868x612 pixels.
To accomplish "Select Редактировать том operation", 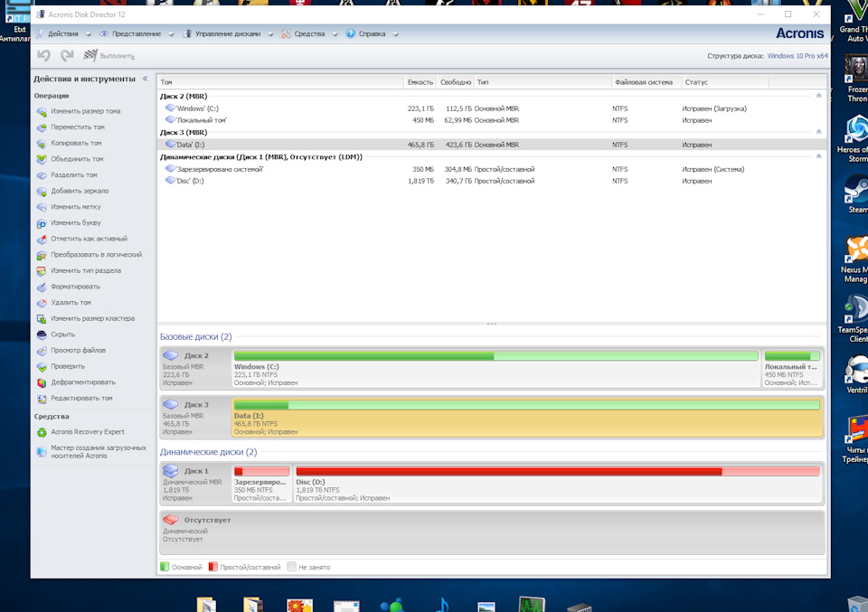I will 75,399.
